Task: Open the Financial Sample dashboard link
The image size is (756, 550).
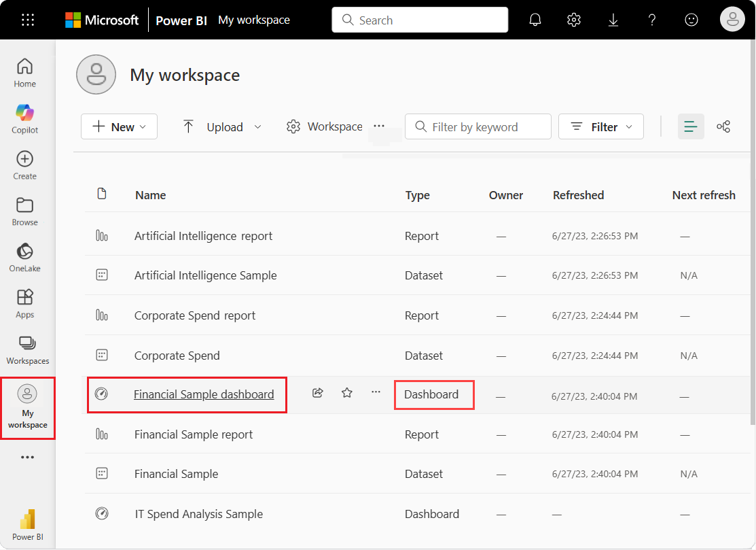Action: (204, 394)
